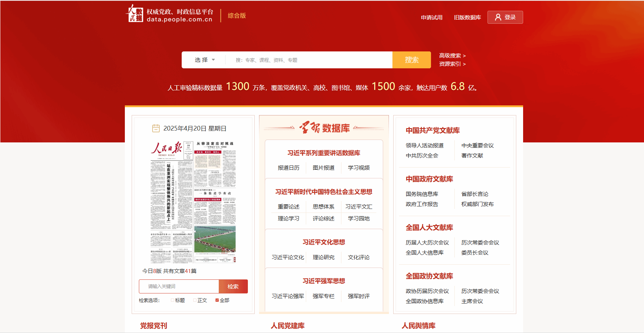Open 理论学习 link
This screenshot has height=333, width=644.
[289, 219]
